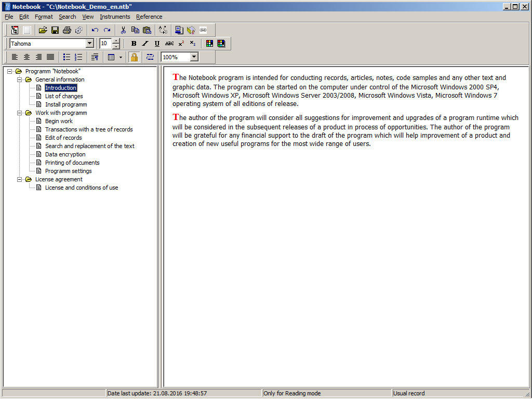
Task: Open the Instruments menu
Action: click(115, 17)
